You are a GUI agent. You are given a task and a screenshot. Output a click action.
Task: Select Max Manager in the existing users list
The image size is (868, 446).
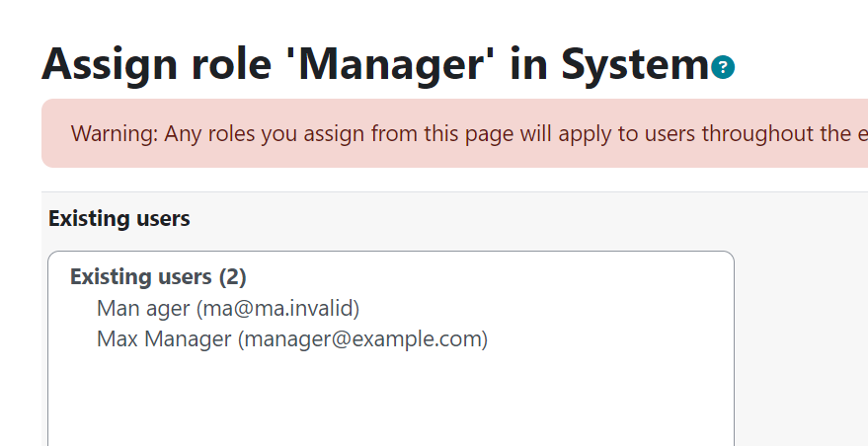coord(292,338)
